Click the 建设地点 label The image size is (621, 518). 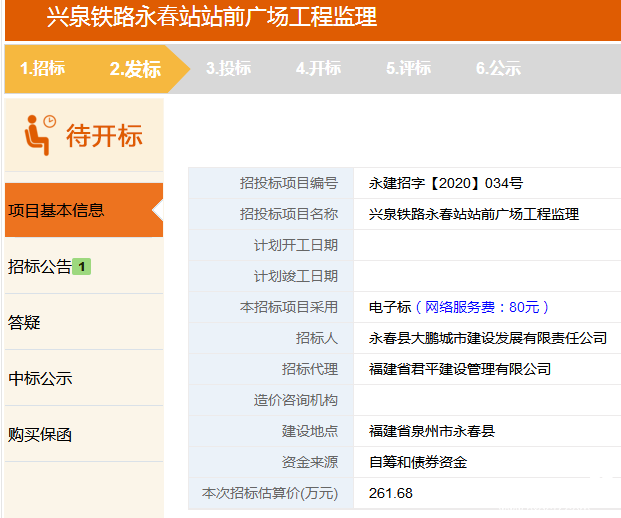click(x=310, y=431)
